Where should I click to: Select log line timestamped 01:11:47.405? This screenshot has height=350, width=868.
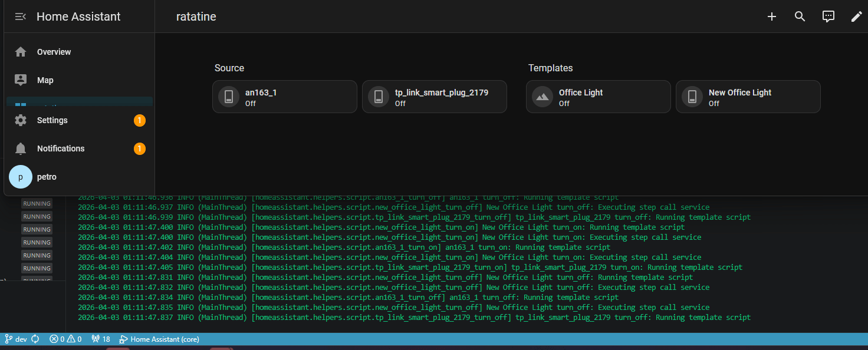(410, 267)
